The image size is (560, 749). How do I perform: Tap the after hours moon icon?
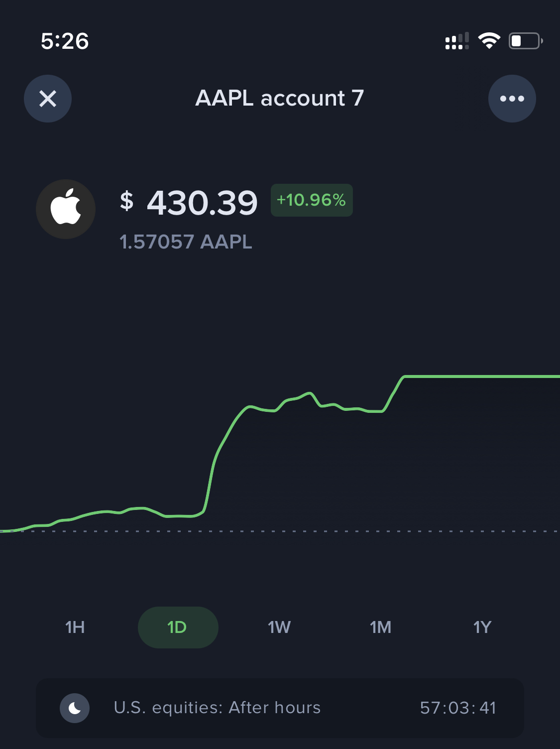pyautogui.click(x=75, y=708)
